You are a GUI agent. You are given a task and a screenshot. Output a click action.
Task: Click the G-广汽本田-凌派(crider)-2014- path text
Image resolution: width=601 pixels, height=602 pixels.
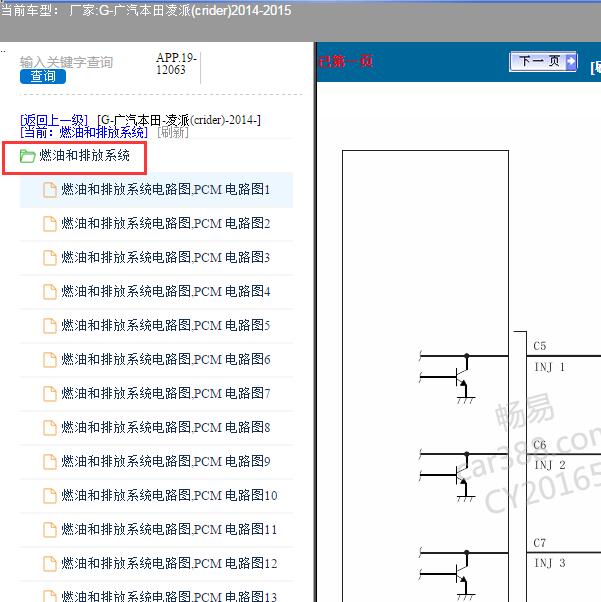coord(179,120)
